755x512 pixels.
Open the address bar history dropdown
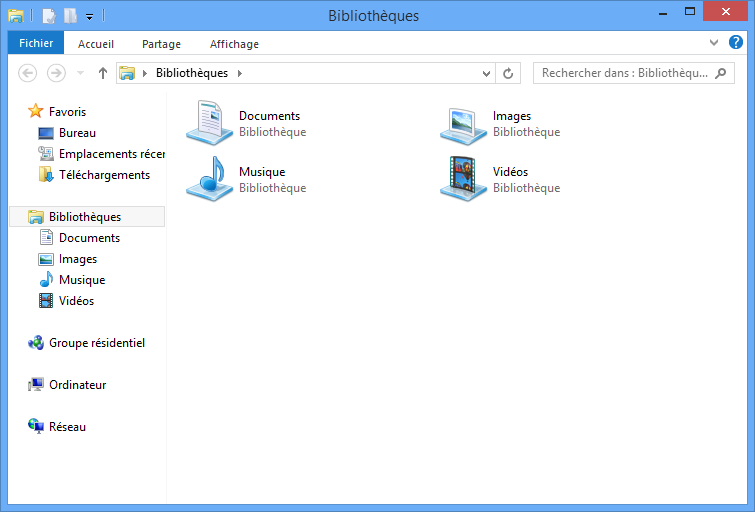tap(487, 73)
